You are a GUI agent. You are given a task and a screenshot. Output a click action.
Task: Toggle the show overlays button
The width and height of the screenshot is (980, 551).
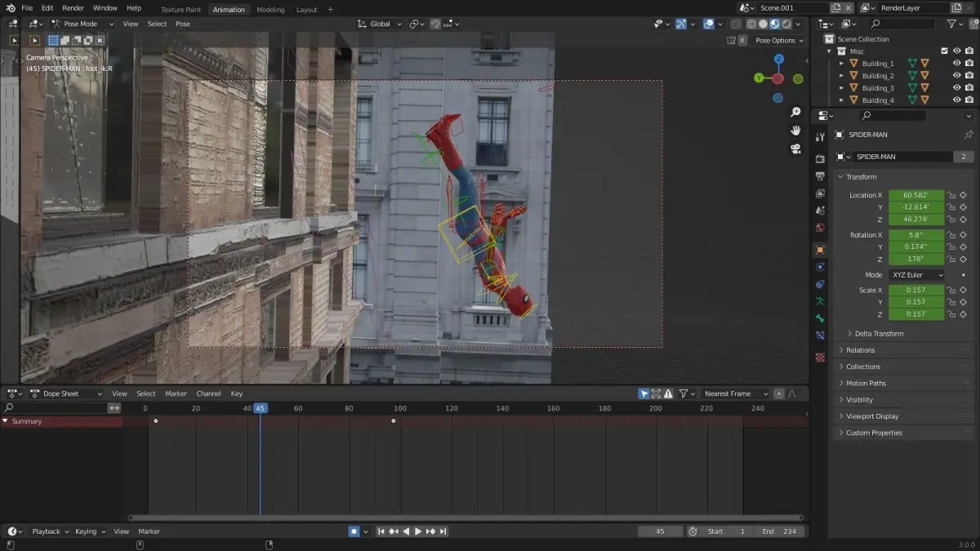coord(708,24)
